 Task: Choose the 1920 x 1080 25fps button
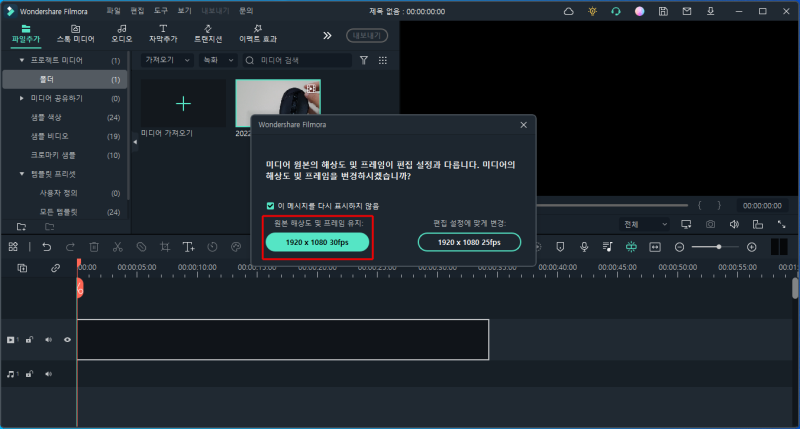click(x=469, y=242)
